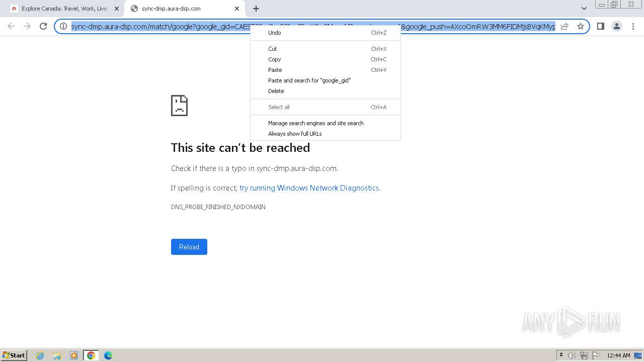Launch Microsoft Edge from taskbar
The height and width of the screenshot is (362, 644).
(x=108, y=355)
